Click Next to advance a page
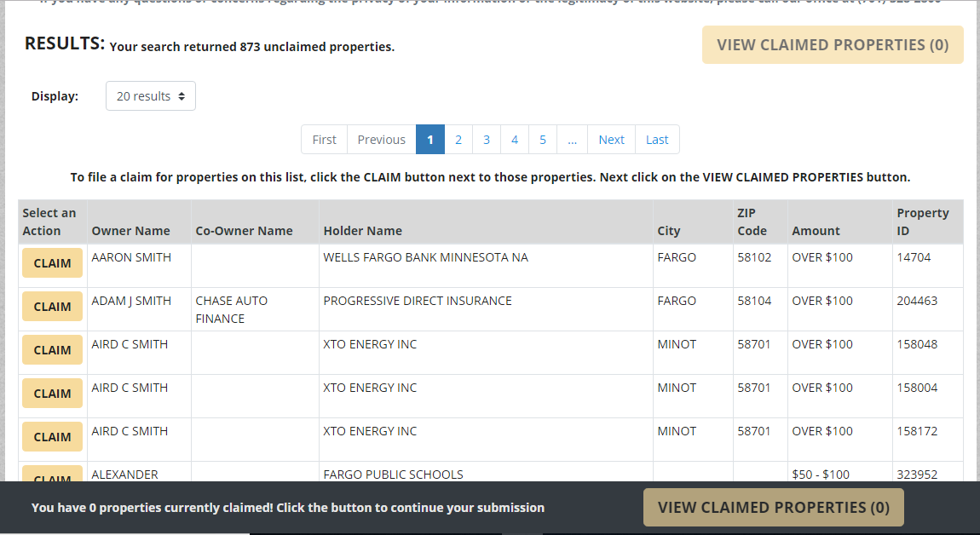 [x=611, y=139]
